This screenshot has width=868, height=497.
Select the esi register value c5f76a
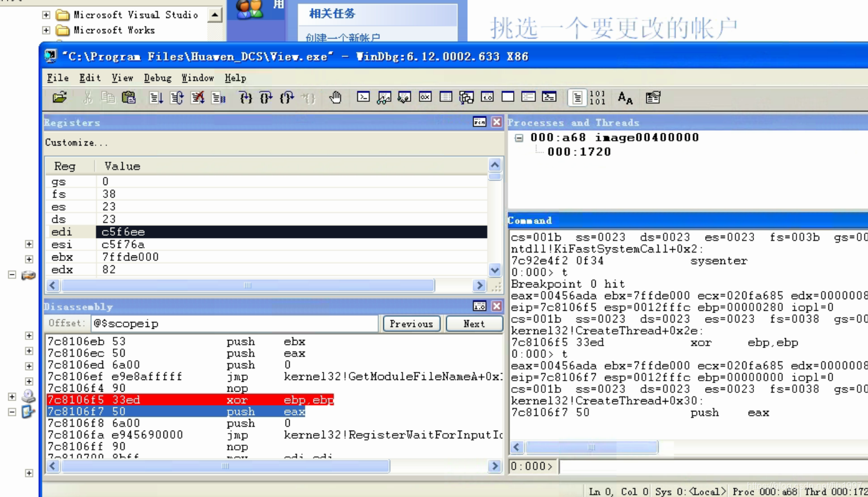[x=123, y=244]
